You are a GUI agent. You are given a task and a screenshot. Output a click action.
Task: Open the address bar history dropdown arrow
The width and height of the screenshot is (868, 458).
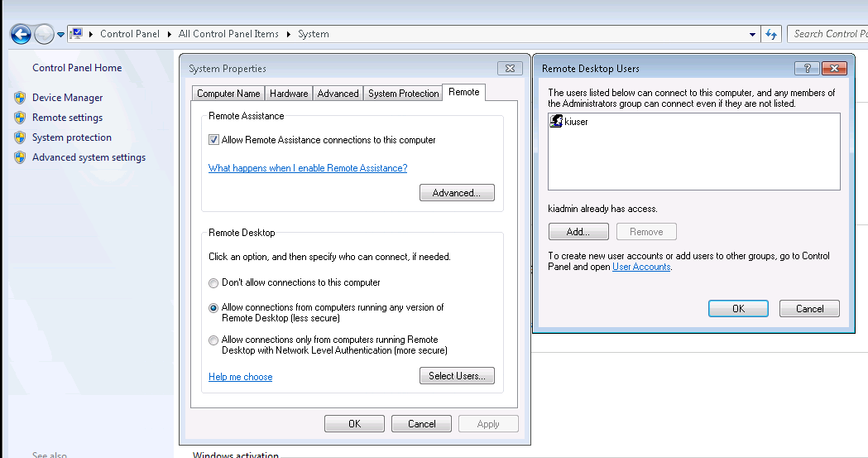tap(752, 34)
